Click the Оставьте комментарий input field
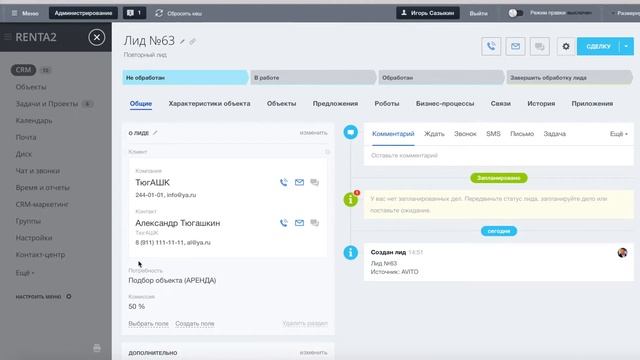This screenshot has height=360, width=640. (x=499, y=156)
